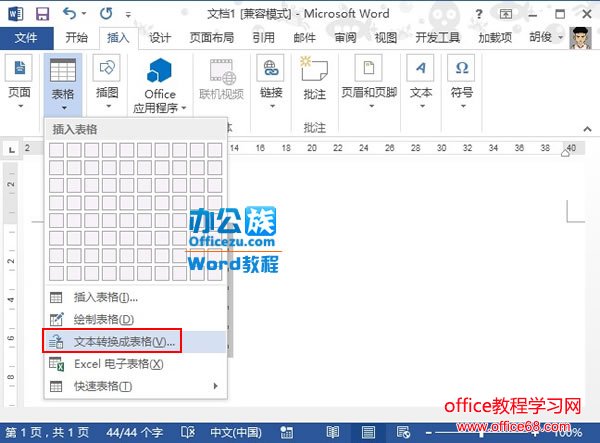
Task: Click the 中文(中国) language indicator
Action: pos(236,433)
